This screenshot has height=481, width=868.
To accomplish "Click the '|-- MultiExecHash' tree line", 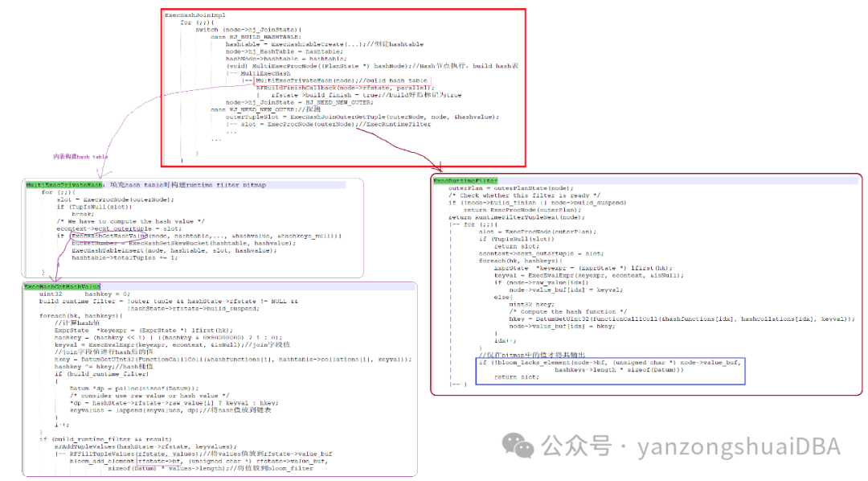I will click(x=258, y=73).
